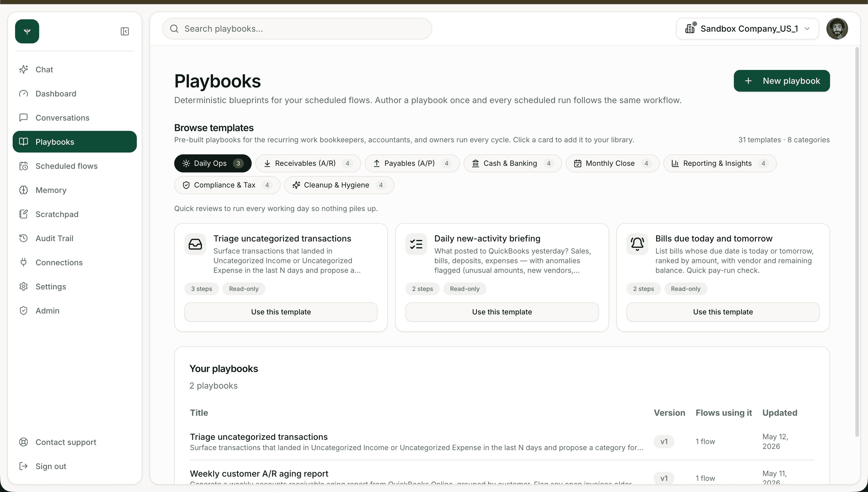Click the Version column header
Screen dimensions: 868x492
669,413
